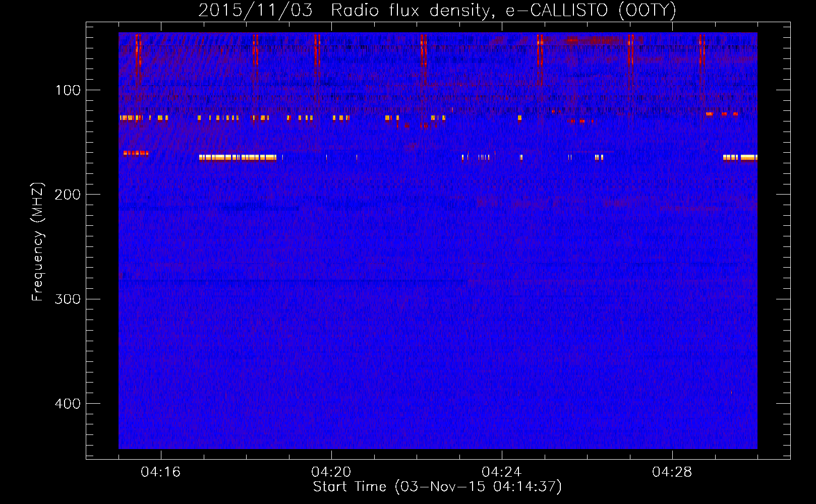816x504 pixels.
Task: Click the 100 frequency tick label
Action: click(x=68, y=90)
